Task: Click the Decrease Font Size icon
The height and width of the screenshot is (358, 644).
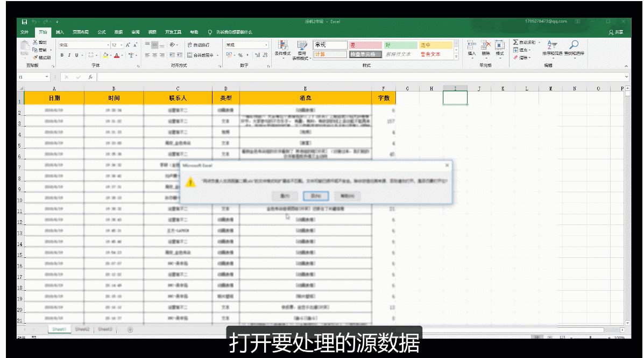Action: [135, 45]
